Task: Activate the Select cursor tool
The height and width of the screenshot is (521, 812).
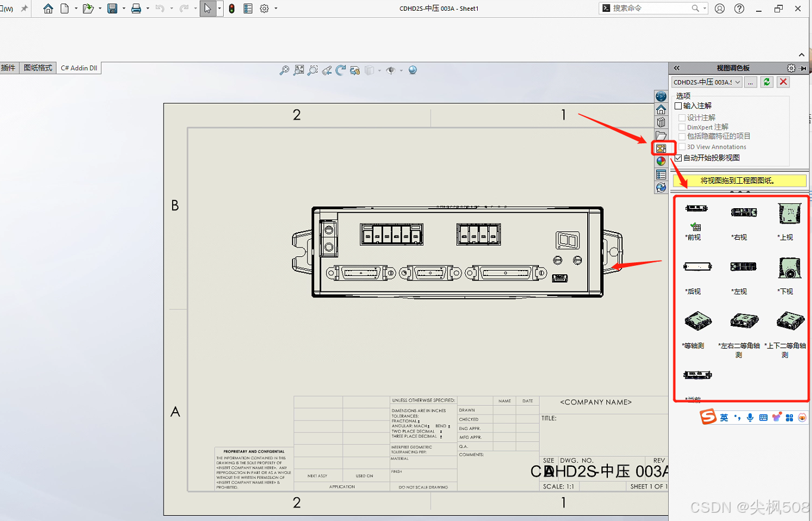Action: (x=208, y=8)
